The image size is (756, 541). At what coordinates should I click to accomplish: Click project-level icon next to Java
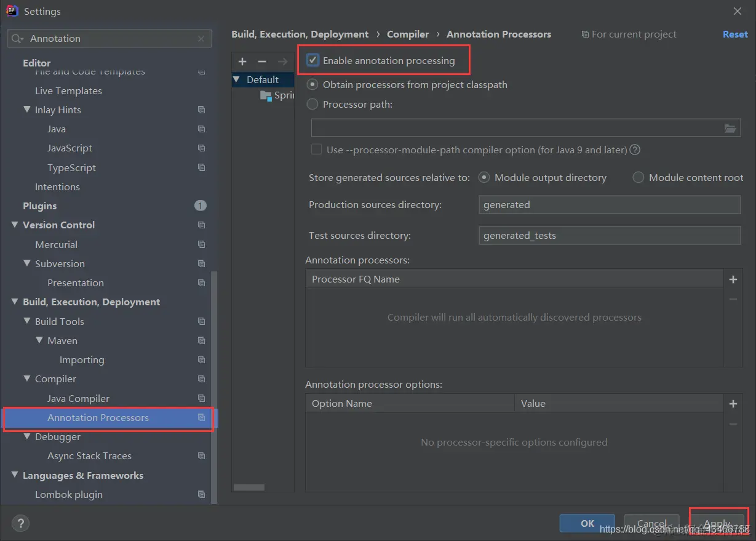point(201,129)
